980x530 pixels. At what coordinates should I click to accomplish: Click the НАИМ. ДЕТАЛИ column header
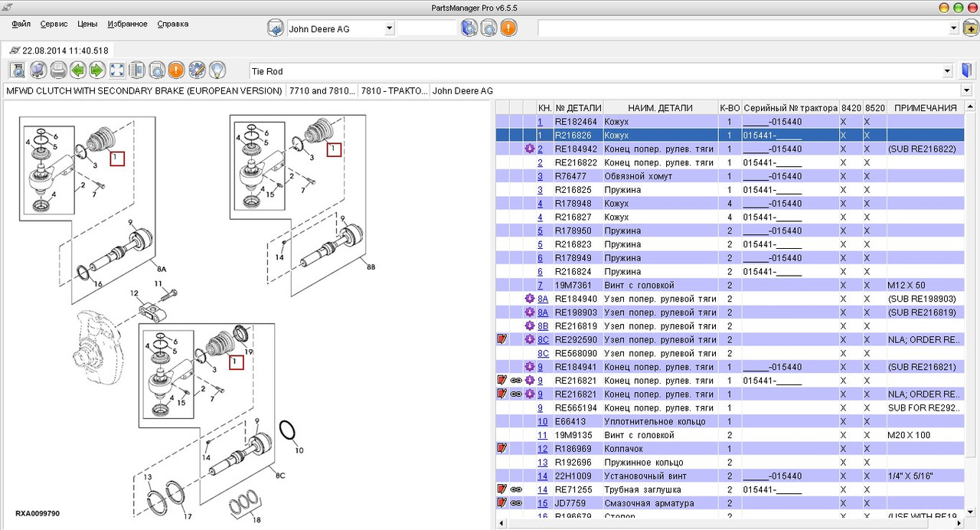(x=660, y=108)
